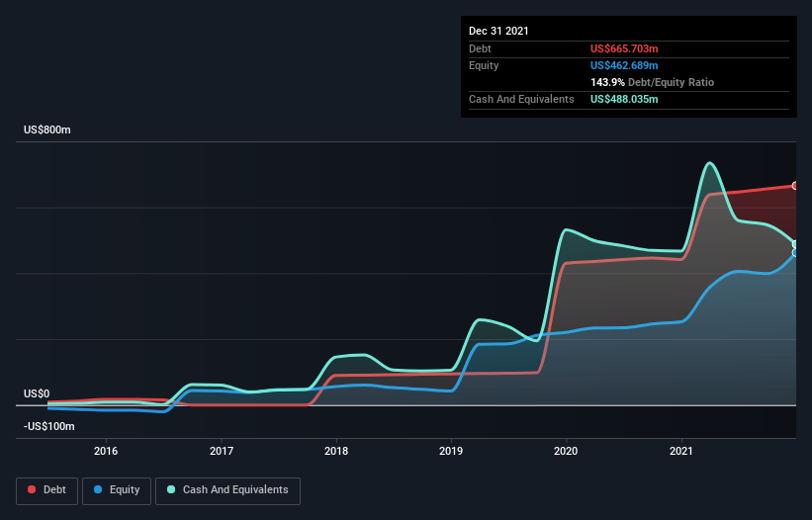Click the 143.9% Debt/Equity Ratio text
The image size is (812, 520).
[x=652, y=82]
